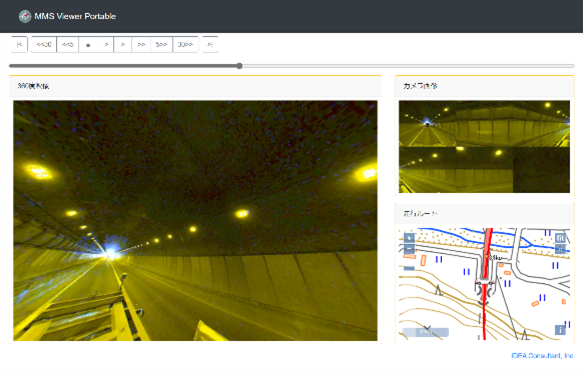Click the fit button on the map
The width and height of the screenshot is (583, 376).
560,238
